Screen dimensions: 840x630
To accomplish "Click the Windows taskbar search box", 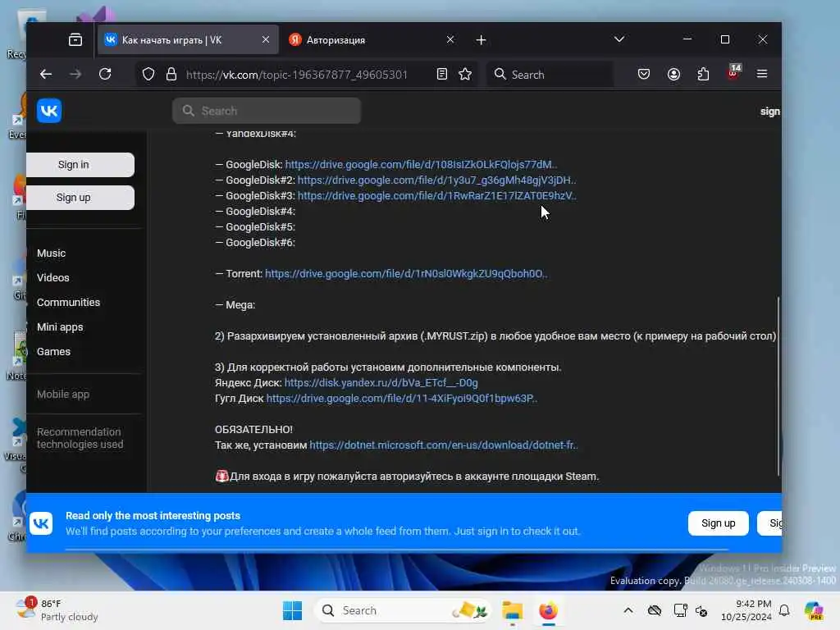I will pyautogui.click(x=402, y=610).
